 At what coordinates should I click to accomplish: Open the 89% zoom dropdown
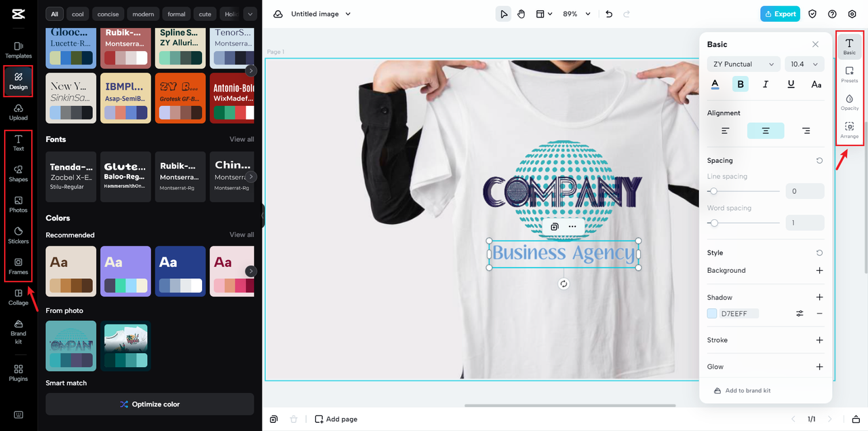tap(576, 14)
